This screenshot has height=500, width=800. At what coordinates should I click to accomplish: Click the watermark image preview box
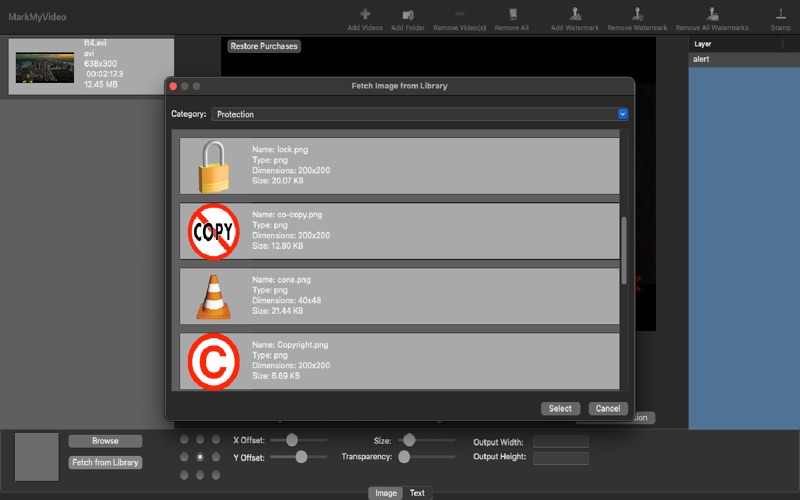37,457
